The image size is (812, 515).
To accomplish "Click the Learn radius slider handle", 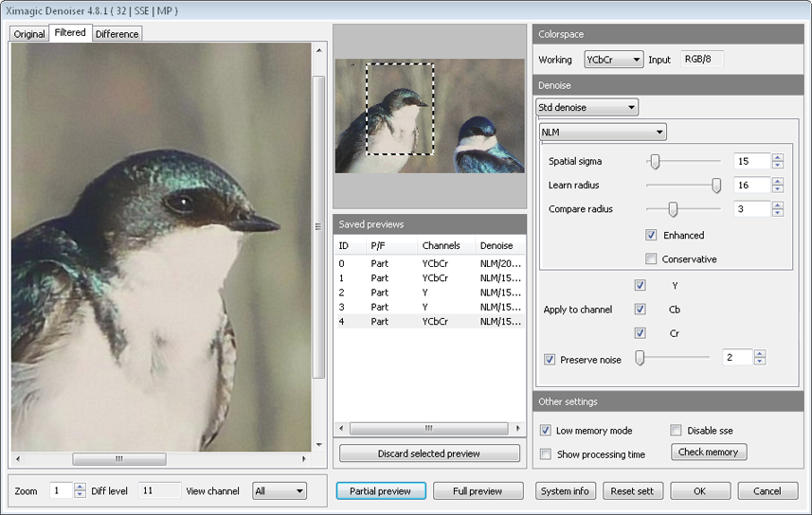I will [x=716, y=186].
